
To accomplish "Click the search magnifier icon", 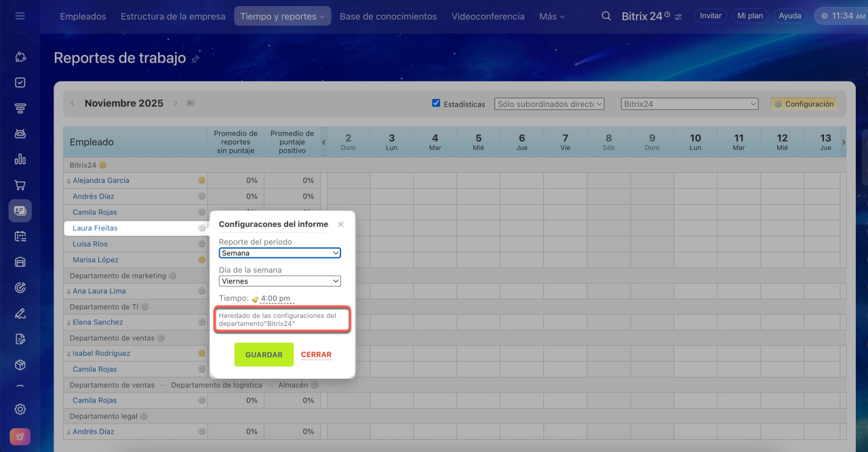I will pyautogui.click(x=606, y=16).
